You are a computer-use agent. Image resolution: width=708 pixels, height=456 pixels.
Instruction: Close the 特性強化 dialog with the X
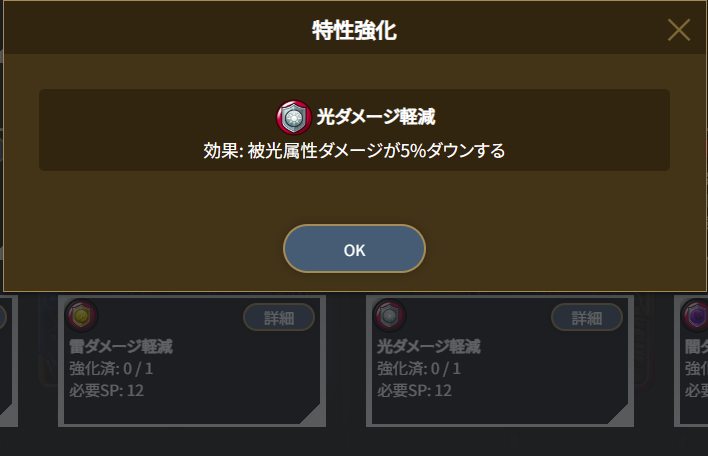pos(679,30)
